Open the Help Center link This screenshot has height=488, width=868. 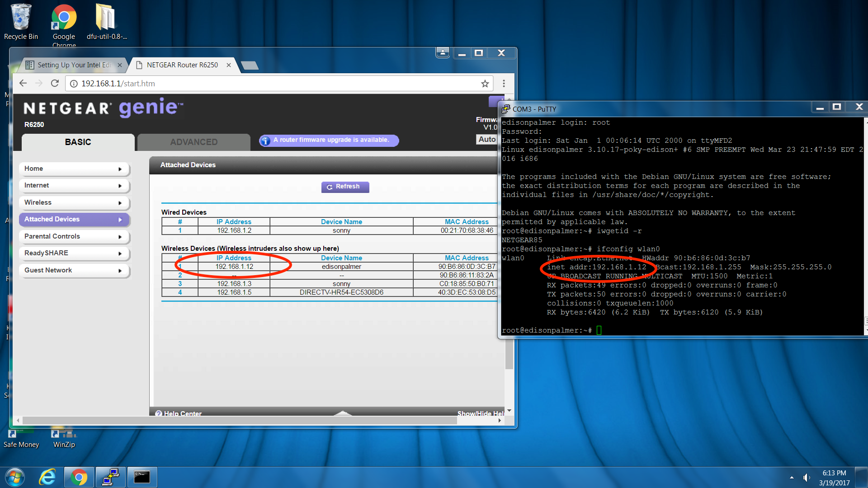point(179,413)
